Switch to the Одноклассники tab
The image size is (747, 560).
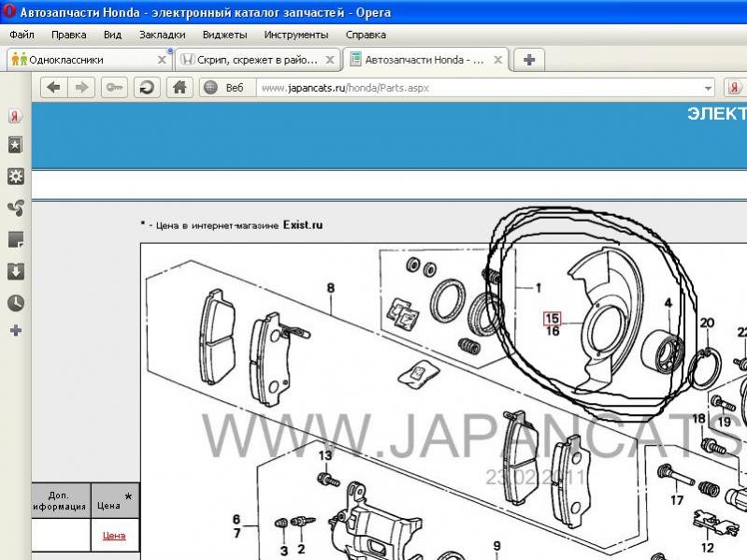pyautogui.click(x=88, y=60)
